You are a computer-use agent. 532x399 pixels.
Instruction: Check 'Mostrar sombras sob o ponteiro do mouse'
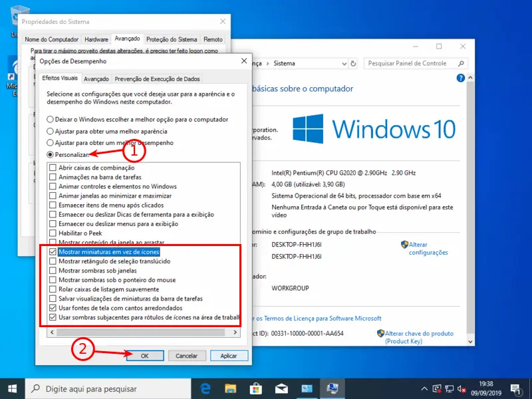[53, 280]
